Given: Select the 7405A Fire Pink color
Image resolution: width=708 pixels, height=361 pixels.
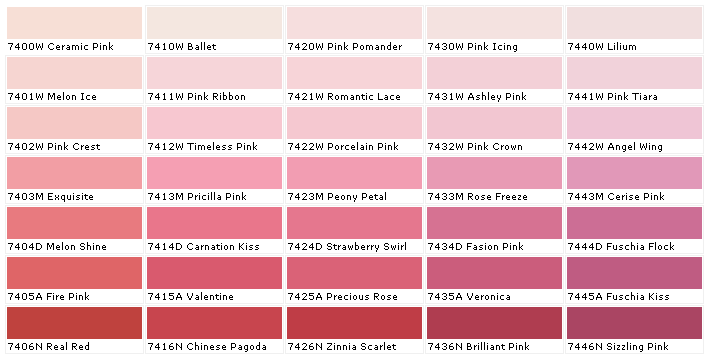Looking at the screenshot, I should [x=75, y=273].
